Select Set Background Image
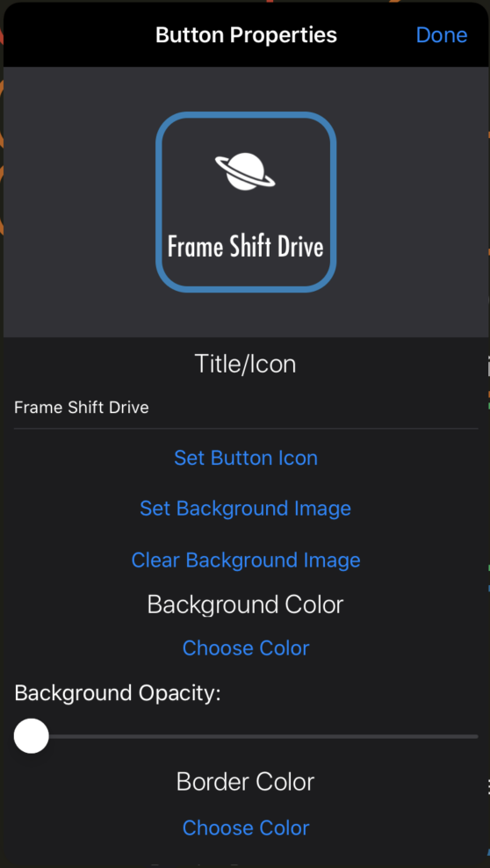The height and width of the screenshot is (868, 490). click(246, 508)
